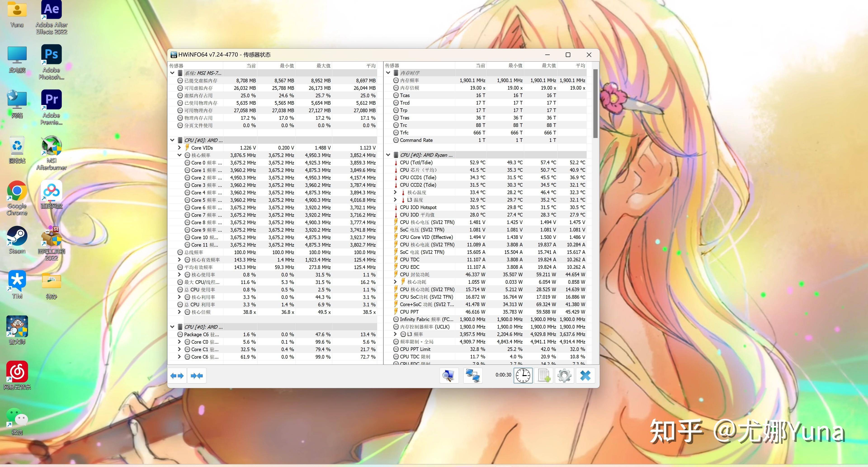Expand the 核心倍频 row

click(180, 312)
